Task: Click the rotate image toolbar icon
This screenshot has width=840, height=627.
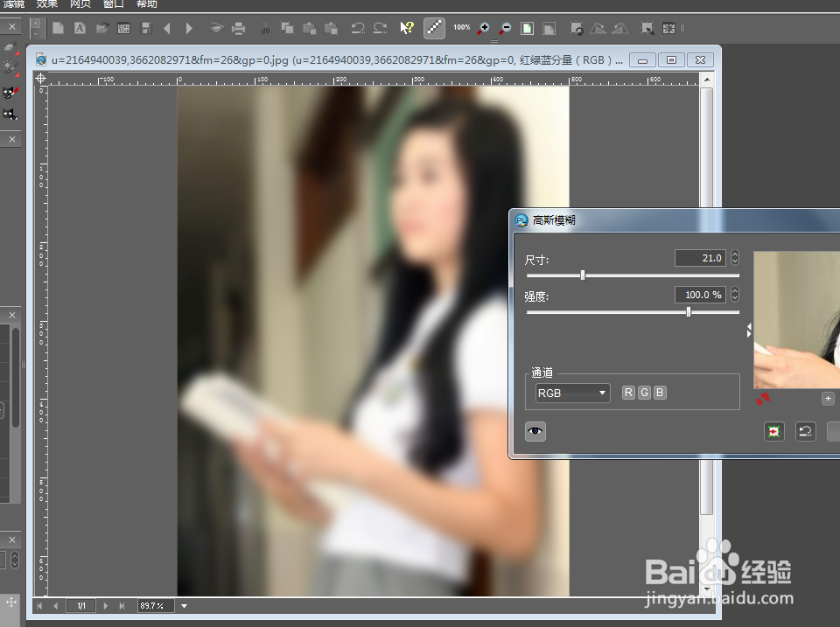Action: click(577, 28)
